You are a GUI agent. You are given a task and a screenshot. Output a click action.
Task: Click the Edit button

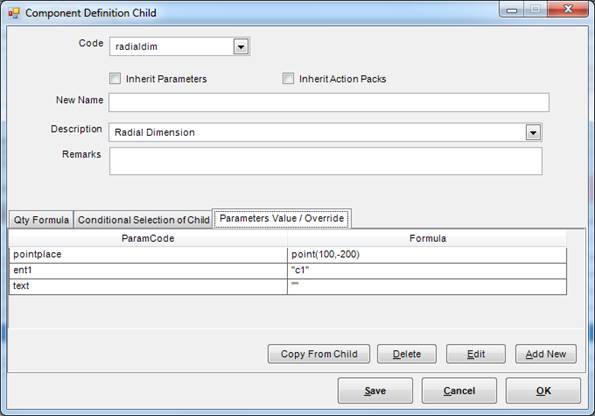(476, 354)
